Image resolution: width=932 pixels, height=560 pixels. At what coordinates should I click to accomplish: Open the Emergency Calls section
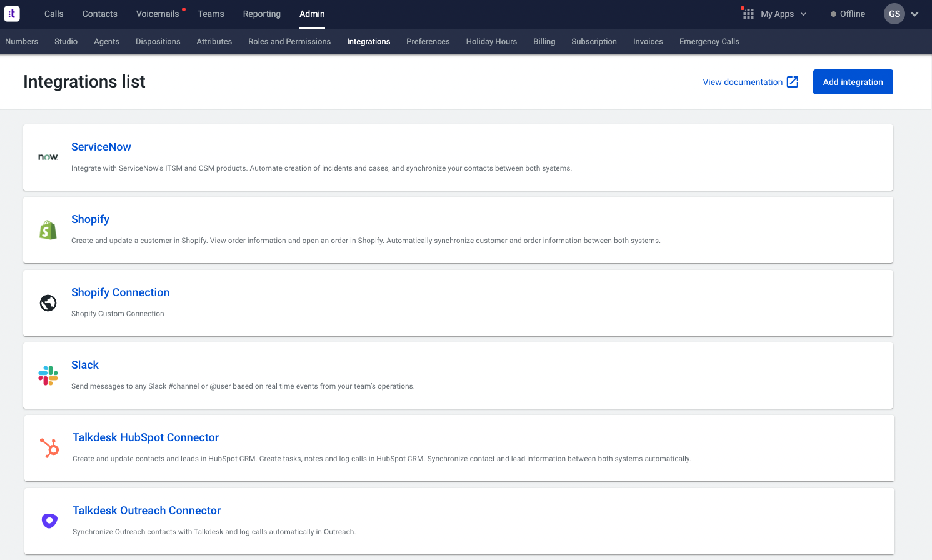709,42
